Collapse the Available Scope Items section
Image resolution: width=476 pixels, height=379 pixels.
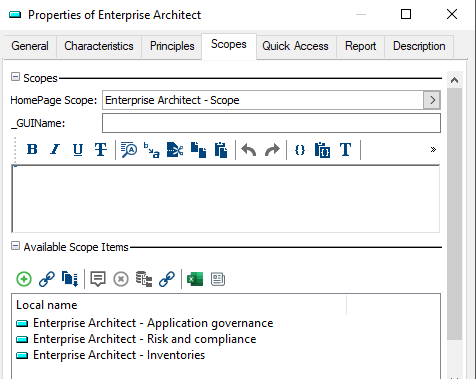pos(15,246)
